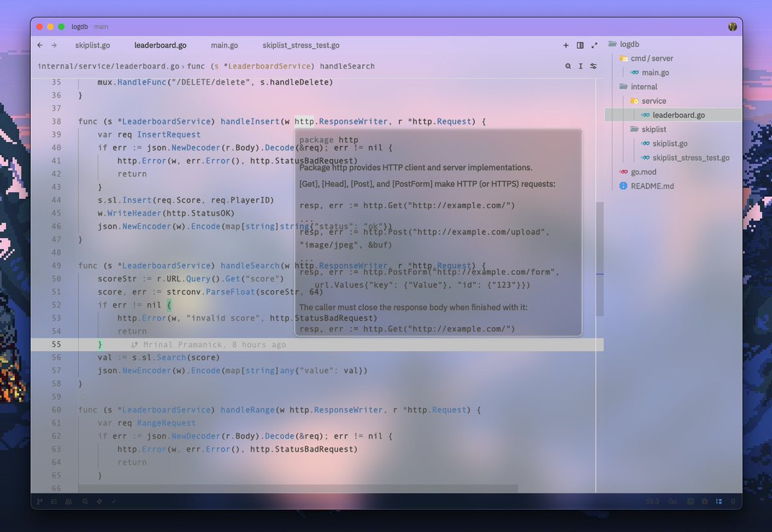Switch to the skiplist.go tab
Viewport: 772px width, 532px height.
[x=93, y=46]
